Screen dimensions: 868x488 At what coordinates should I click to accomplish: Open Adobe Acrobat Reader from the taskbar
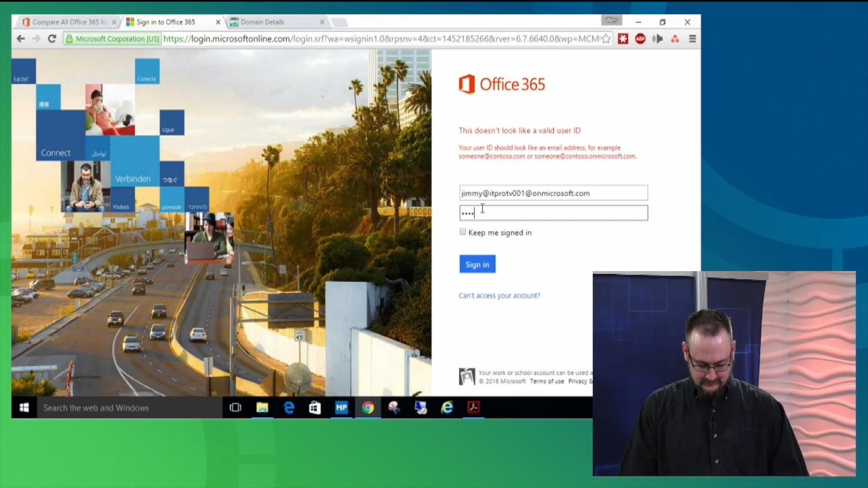(473, 407)
